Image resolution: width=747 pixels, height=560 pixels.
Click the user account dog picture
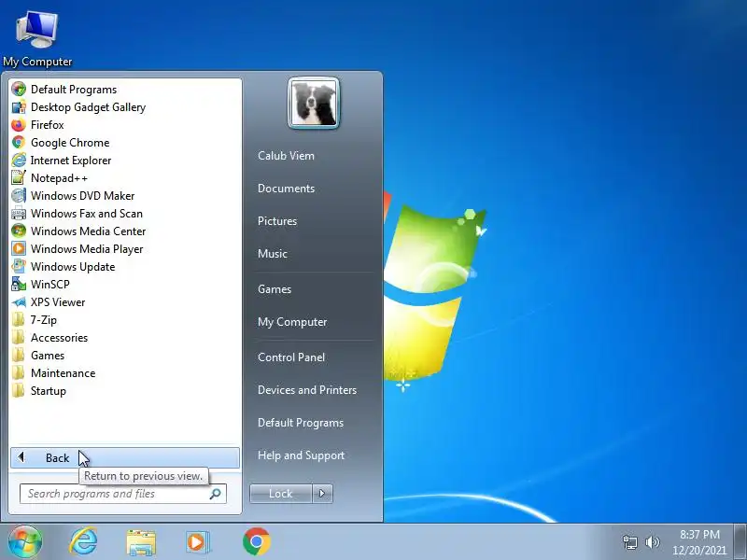tap(314, 104)
